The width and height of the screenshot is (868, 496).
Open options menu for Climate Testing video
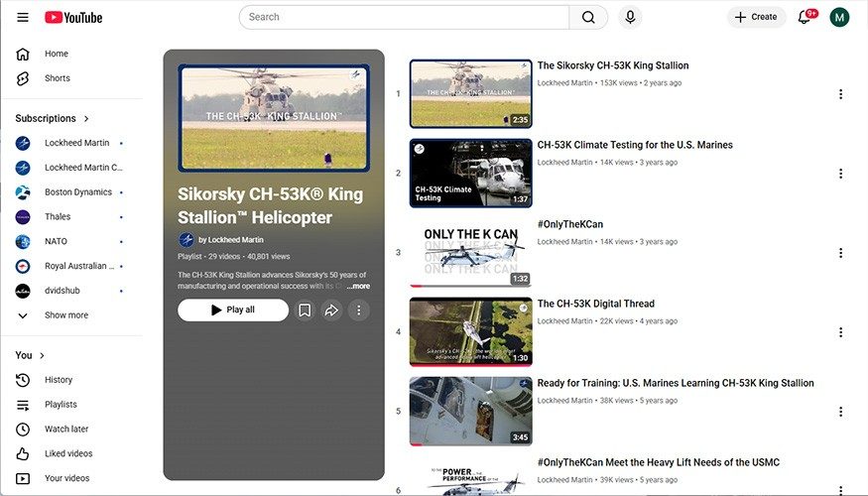840,174
